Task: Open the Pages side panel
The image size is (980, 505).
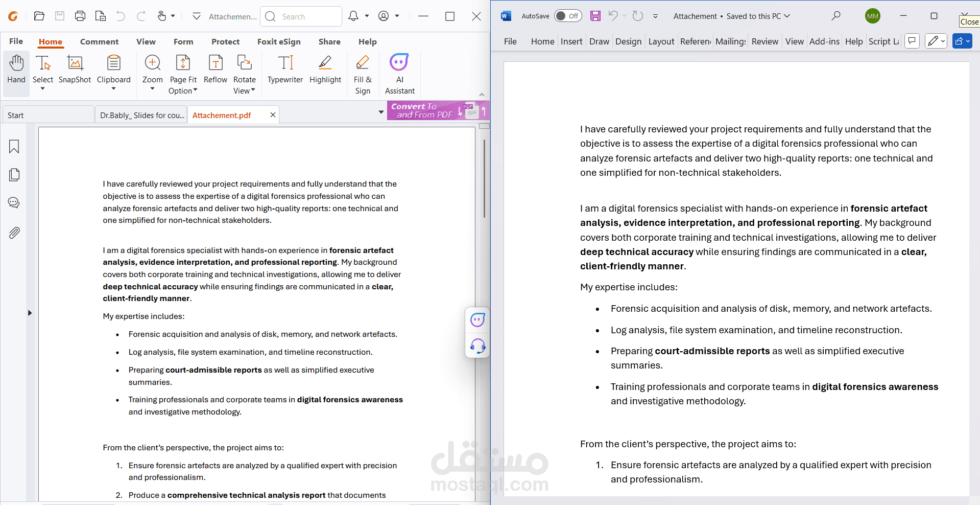Action: coord(14,175)
